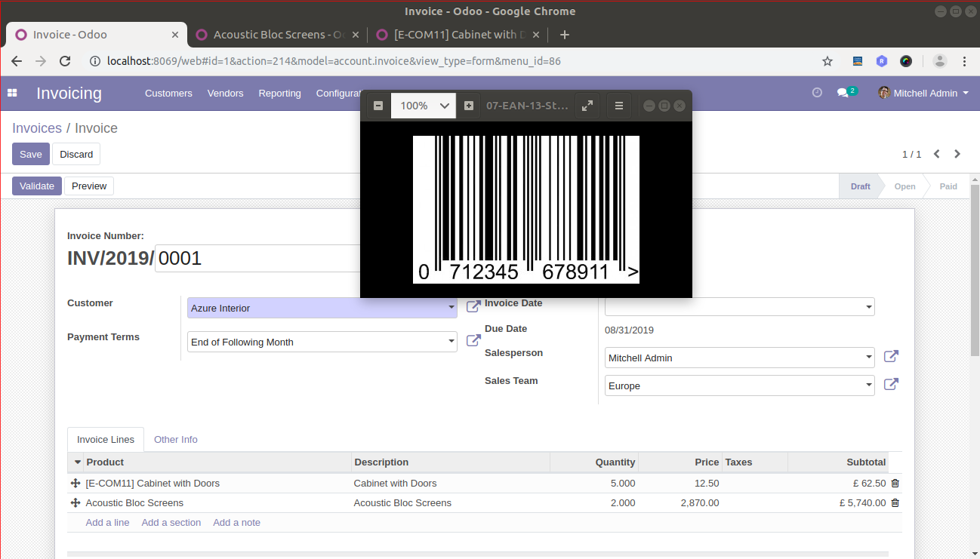Screen dimensions: 980x559
Task: Expand the Invoice Date dropdown
Action: (x=869, y=306)
